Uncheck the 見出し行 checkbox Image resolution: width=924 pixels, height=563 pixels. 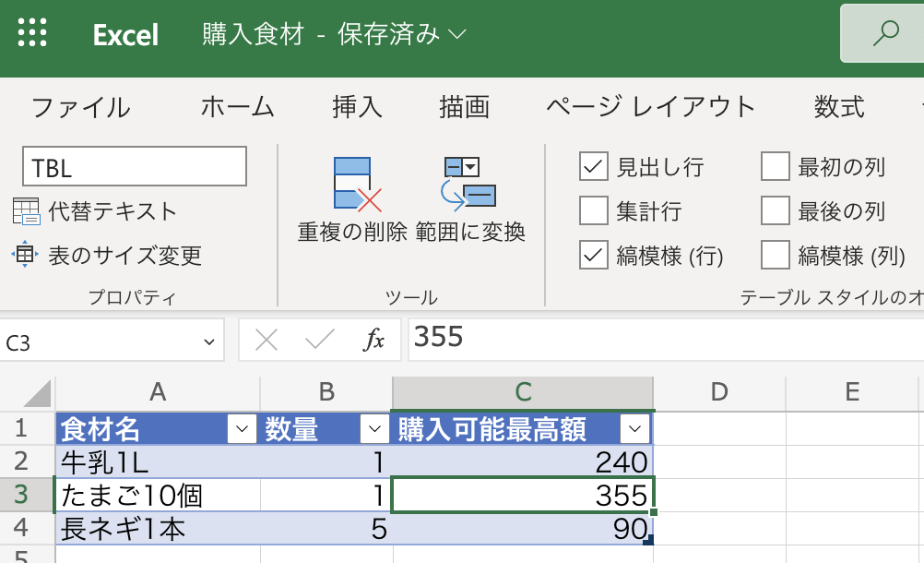(594, 167)
